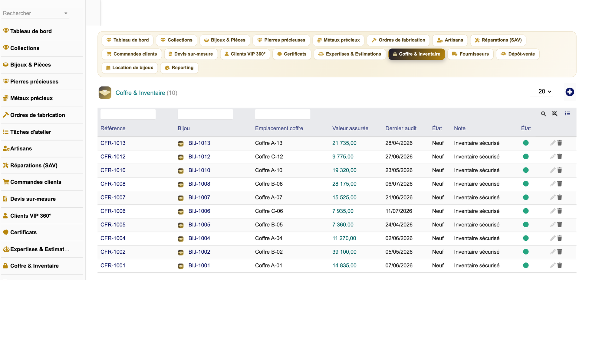Viewport: 589px width, 364px height.
Task: Click the hammer icon beside Ordres de fabrication in sidebar
Action: (6, 115)
